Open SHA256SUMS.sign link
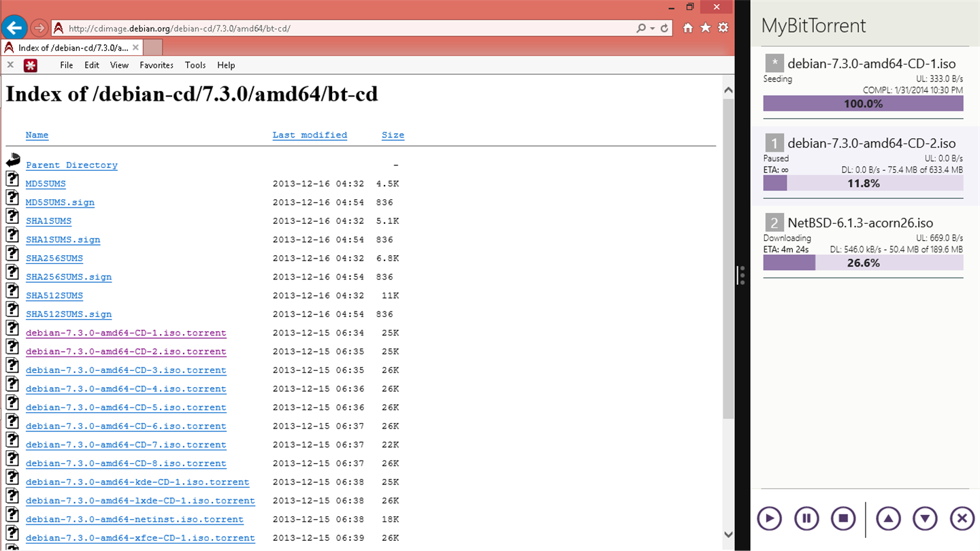This screenshot has height=551, width=980. 69,278
